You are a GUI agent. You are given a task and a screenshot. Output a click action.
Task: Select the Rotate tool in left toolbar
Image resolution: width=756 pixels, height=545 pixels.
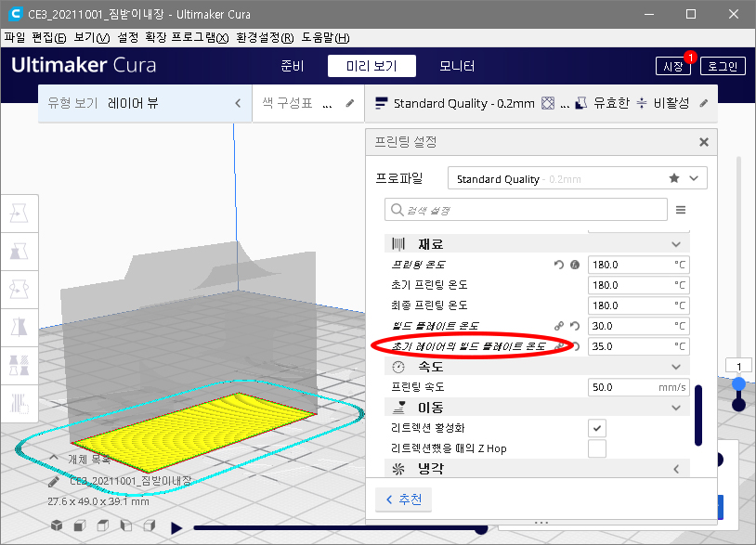(x=20, y=289)
